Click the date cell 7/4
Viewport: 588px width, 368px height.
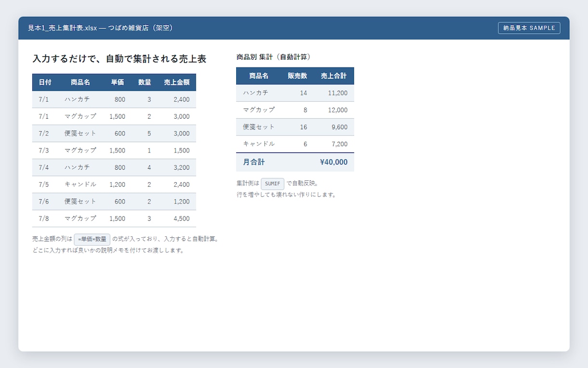pyautogui.click(x=44, y=167)
